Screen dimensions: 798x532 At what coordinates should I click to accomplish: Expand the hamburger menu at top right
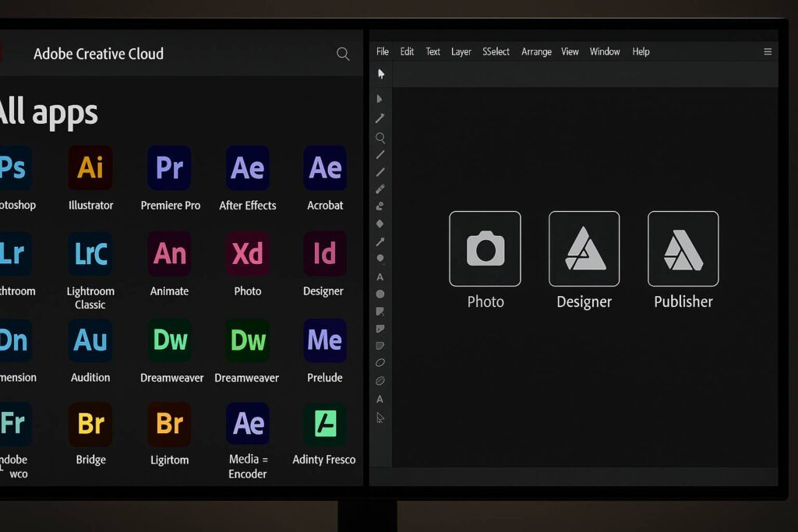[x=768, y=52]
